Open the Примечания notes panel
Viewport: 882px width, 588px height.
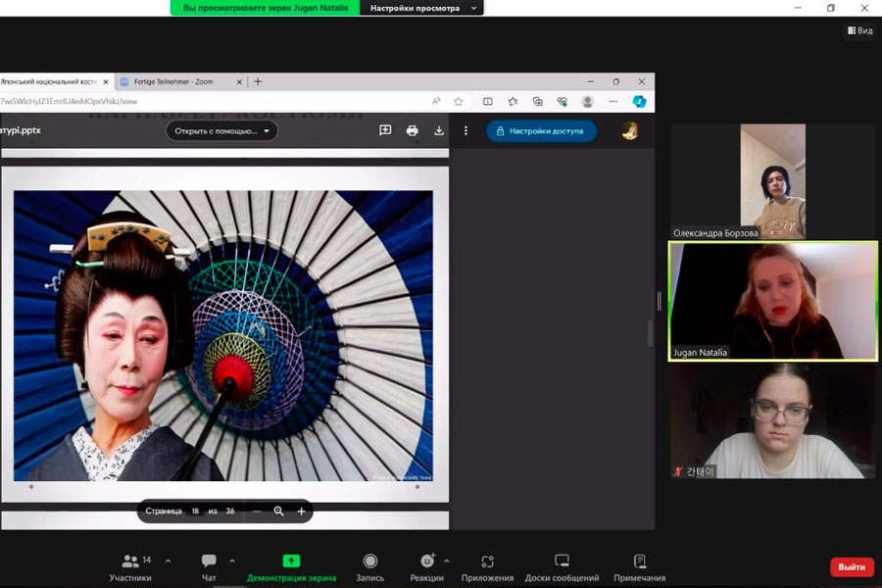[x=639, y=565]
